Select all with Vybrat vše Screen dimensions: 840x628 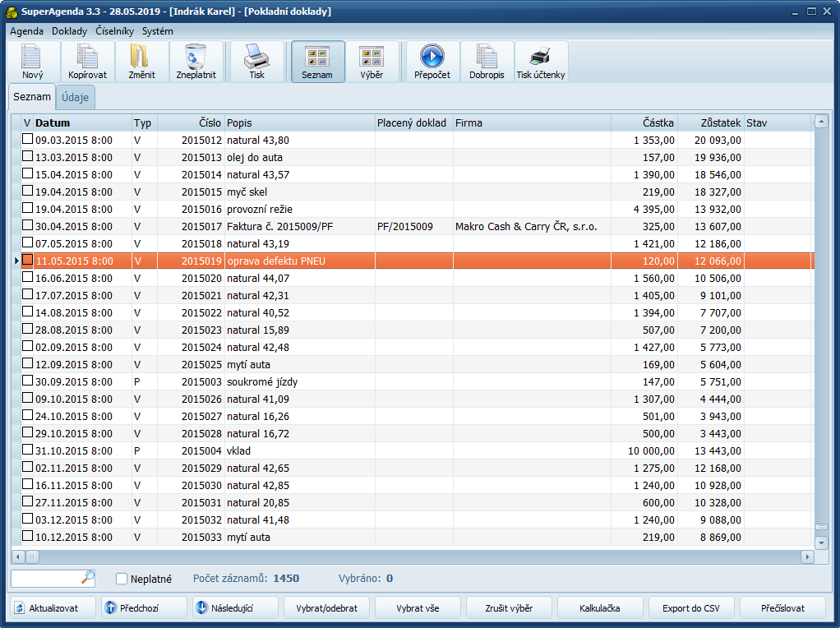(x=418, y=607)
